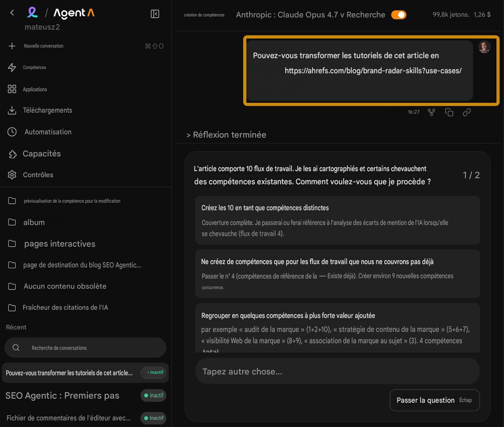Expand the Réflexion terminée section

point(226,135)
